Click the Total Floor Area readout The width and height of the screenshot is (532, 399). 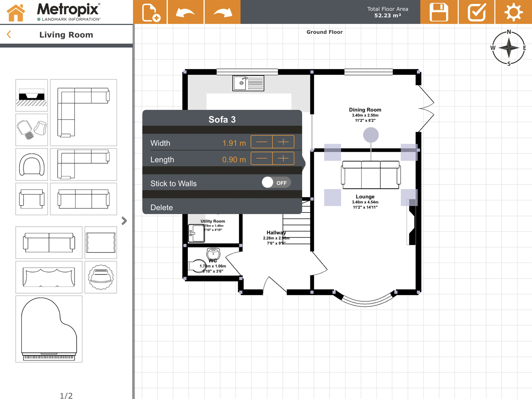pos(388,12)
